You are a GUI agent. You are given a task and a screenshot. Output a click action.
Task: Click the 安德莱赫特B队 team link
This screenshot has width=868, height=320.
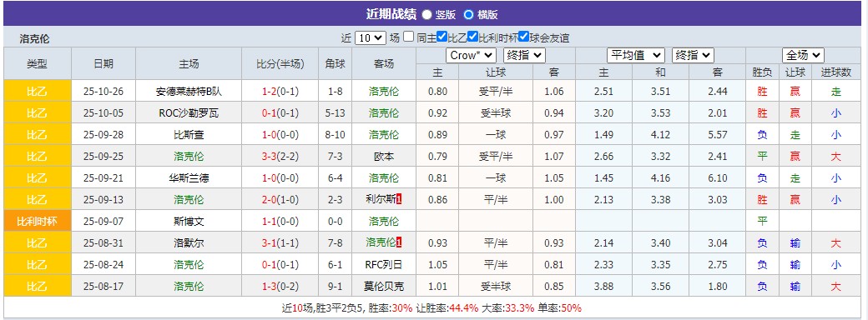189,92
